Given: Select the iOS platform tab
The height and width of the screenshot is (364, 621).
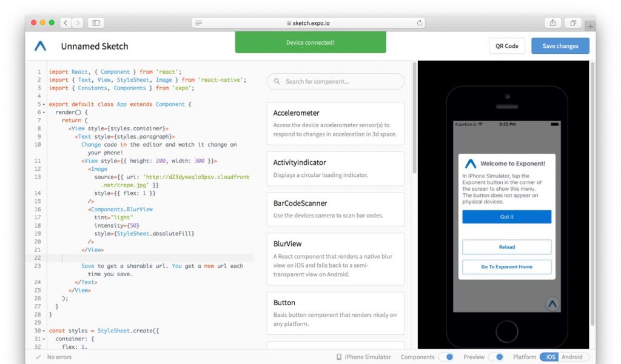Looking at the screenshot, I should tap(550, 357).
